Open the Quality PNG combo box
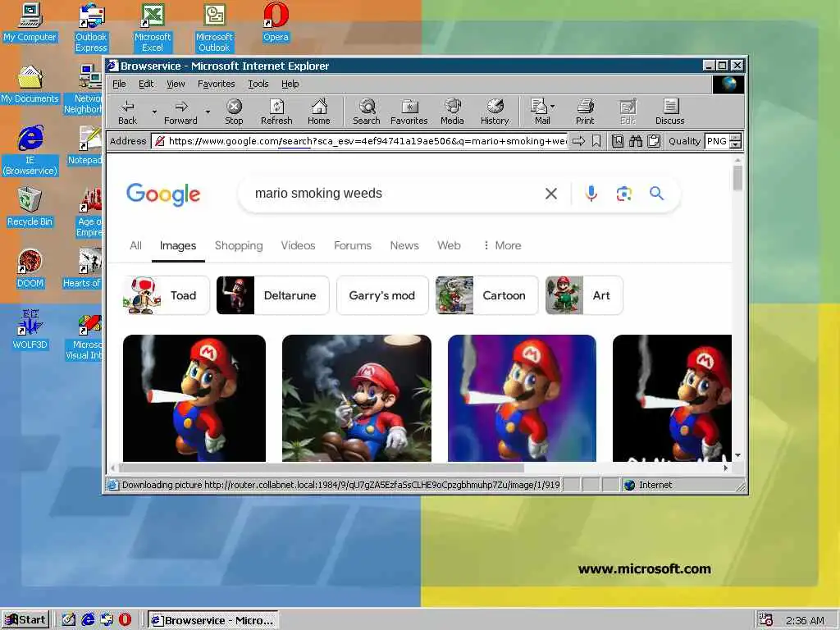Viewport: 840px width, 630px height. (x=724, y=141)
